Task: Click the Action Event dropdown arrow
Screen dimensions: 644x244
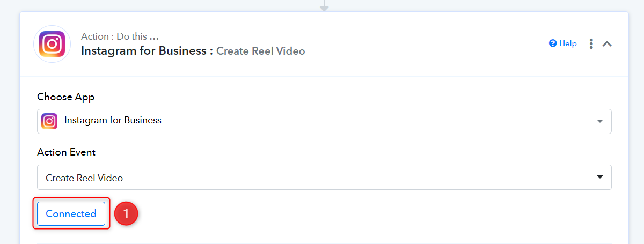Action: point(599,178)
